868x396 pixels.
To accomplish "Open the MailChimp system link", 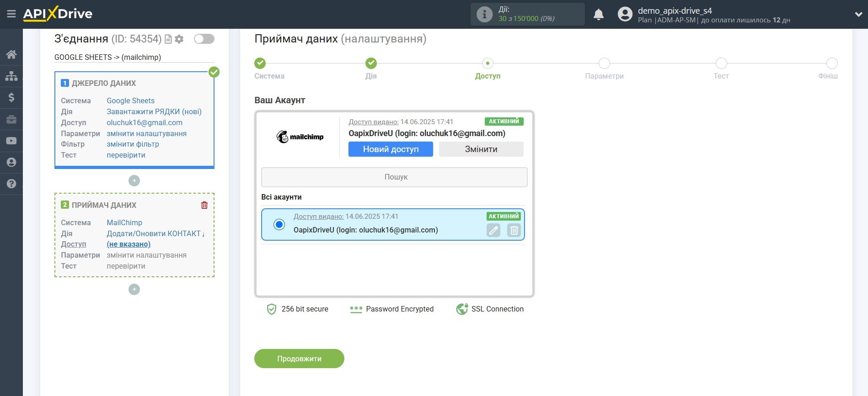I will (x=124, y=222).
